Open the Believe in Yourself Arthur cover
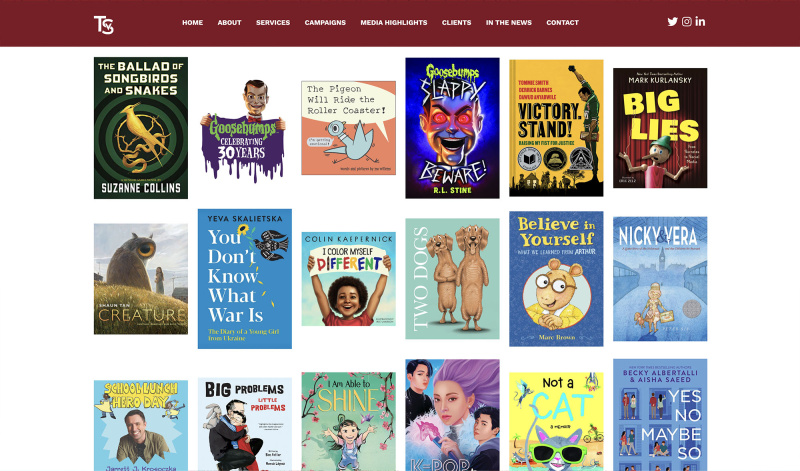The height and width of the screenshot is (471, 800). 556,279
